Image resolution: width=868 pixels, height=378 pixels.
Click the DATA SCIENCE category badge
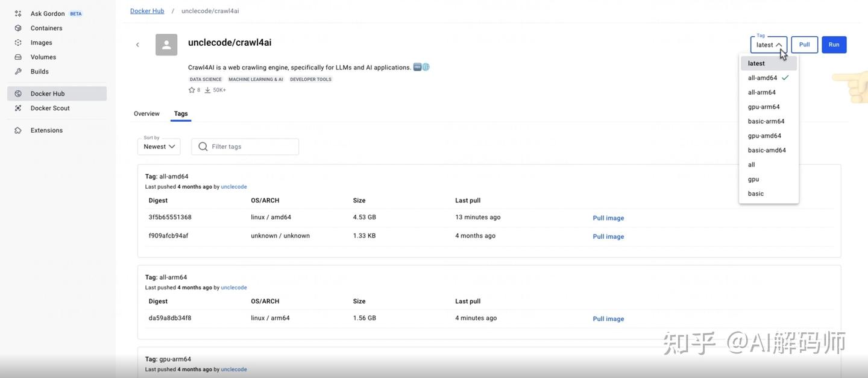click(206, 79)
